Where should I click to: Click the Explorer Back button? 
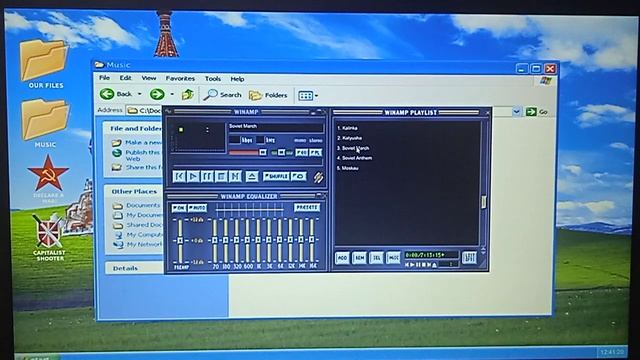tap(116, 94)
